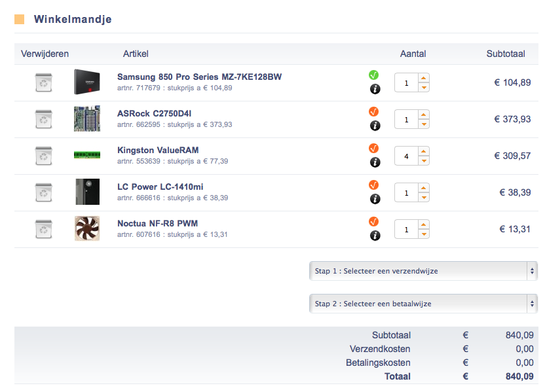
Task: Open ASRock C2750D4I product link
Action: tap(155, 113)
